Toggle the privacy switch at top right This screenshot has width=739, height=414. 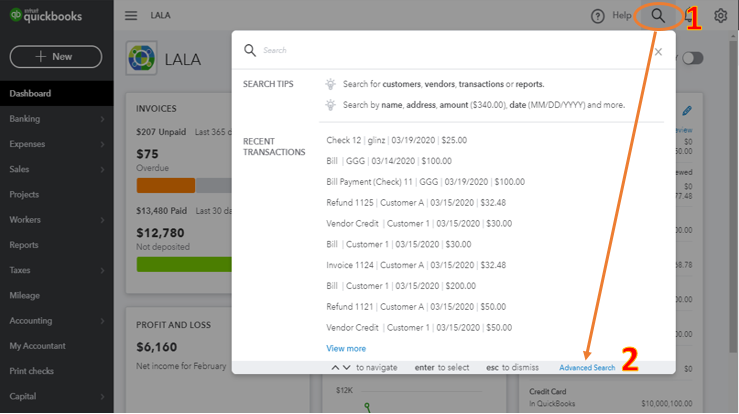click(692, 58)
